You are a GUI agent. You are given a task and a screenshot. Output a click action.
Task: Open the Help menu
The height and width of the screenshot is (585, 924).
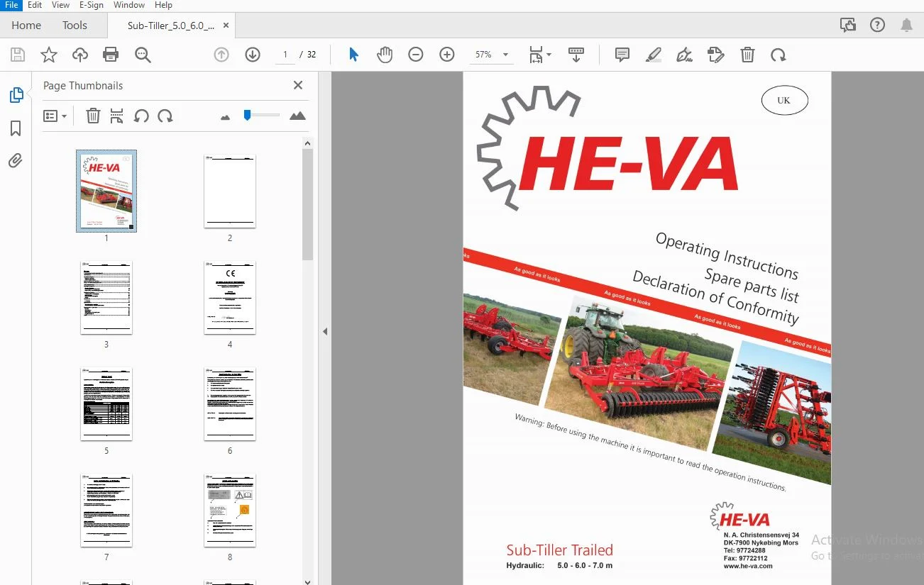pos(164,5)
